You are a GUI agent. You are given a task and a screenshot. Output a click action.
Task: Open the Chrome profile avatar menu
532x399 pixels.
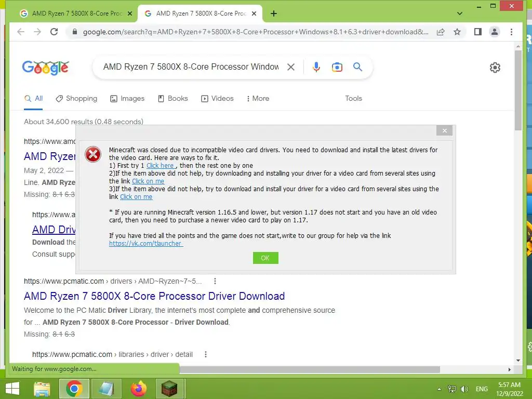495,32
